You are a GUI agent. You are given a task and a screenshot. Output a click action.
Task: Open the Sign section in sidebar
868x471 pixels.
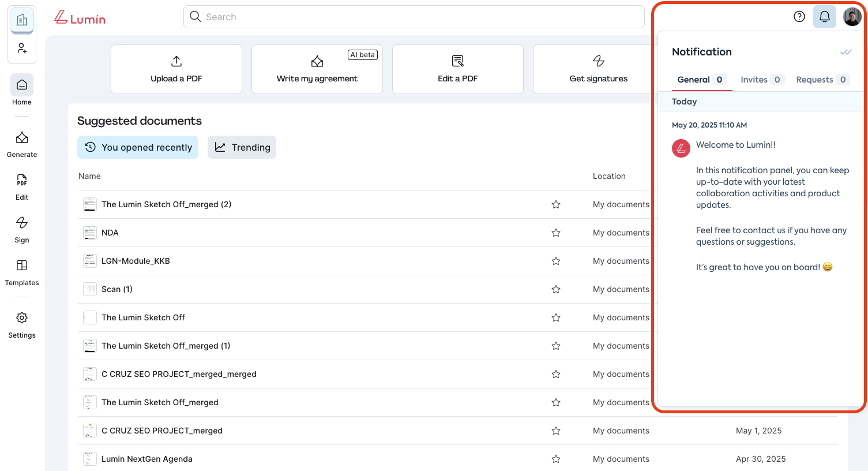[22, 229]
